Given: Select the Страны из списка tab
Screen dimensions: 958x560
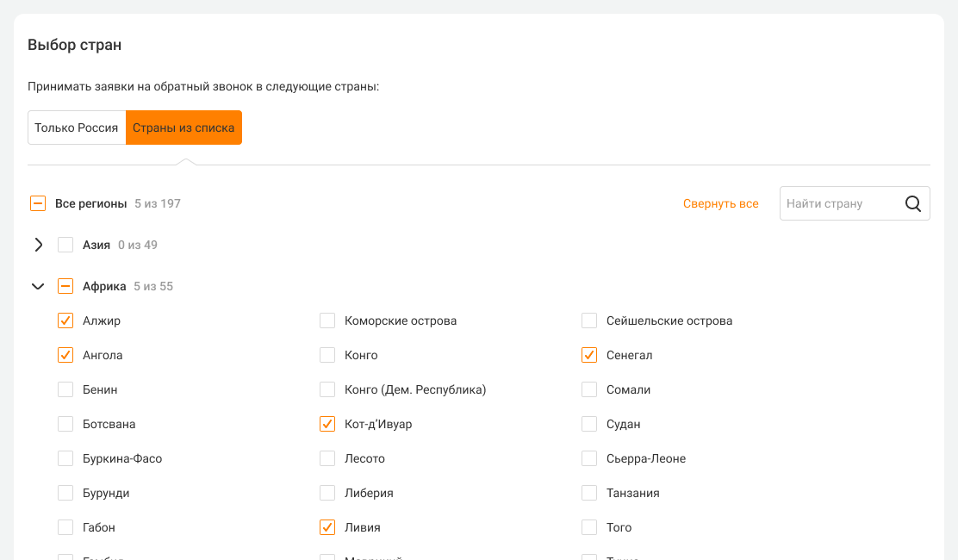Looking at the screenshot, I should (184, 128).
